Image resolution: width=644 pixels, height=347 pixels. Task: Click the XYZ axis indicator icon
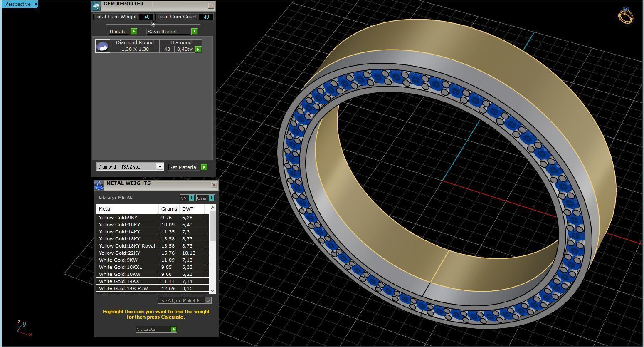pos(24,328)
